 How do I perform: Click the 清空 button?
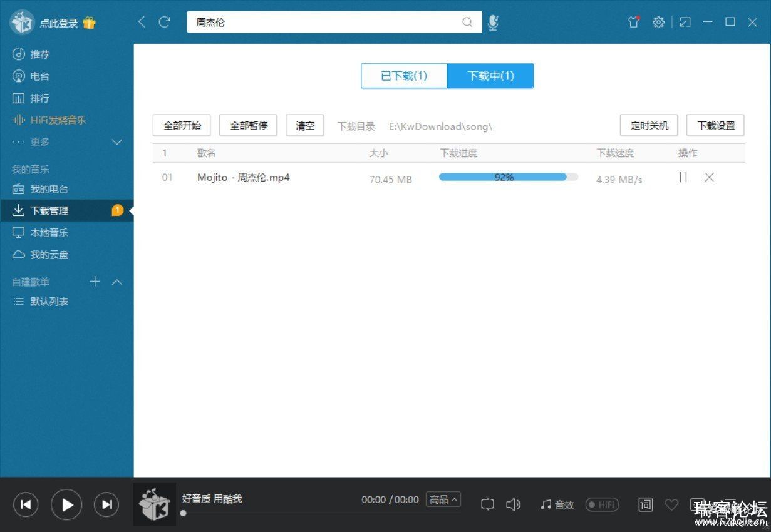305,125
